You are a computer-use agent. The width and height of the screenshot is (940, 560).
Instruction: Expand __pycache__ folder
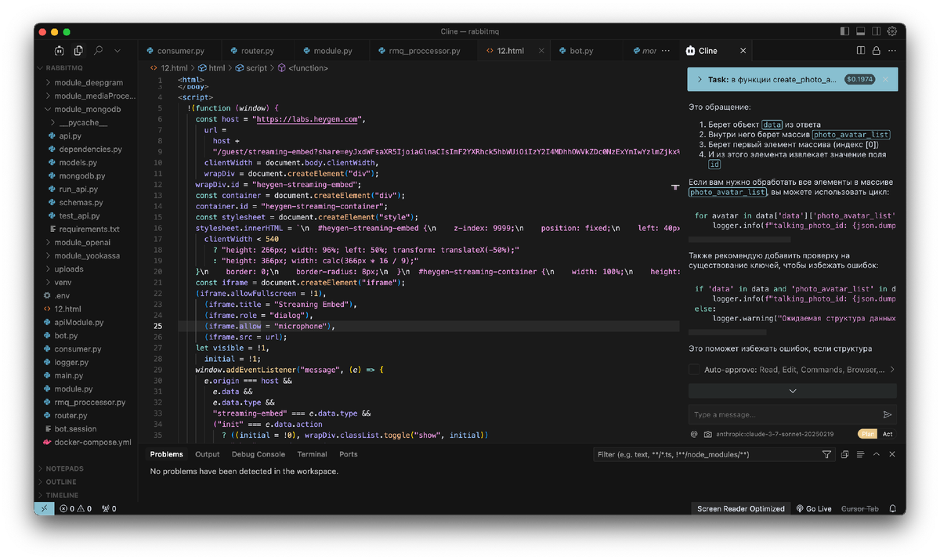[82, 122]
